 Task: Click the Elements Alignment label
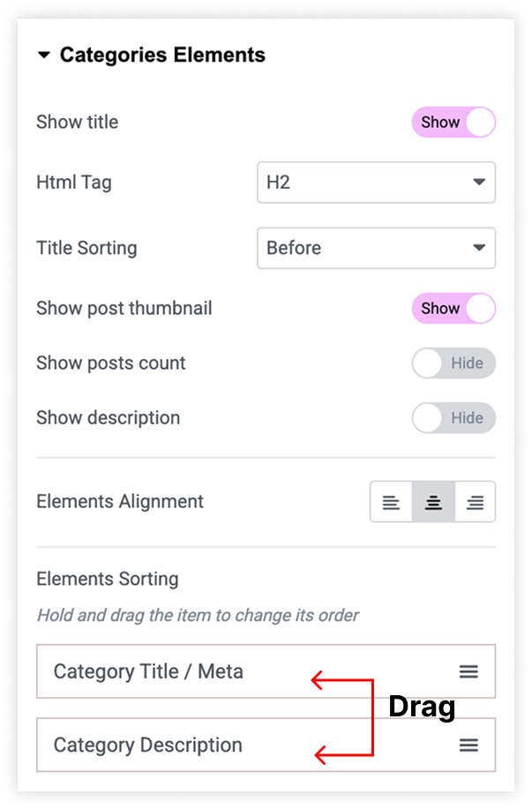pos(120,502)
